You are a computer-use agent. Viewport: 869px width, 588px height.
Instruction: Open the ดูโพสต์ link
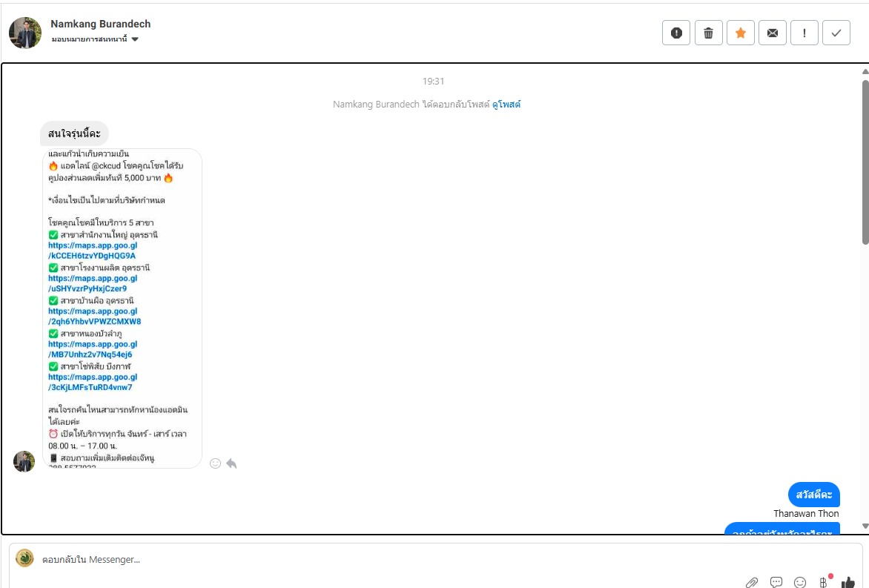(x=506, y=105)
